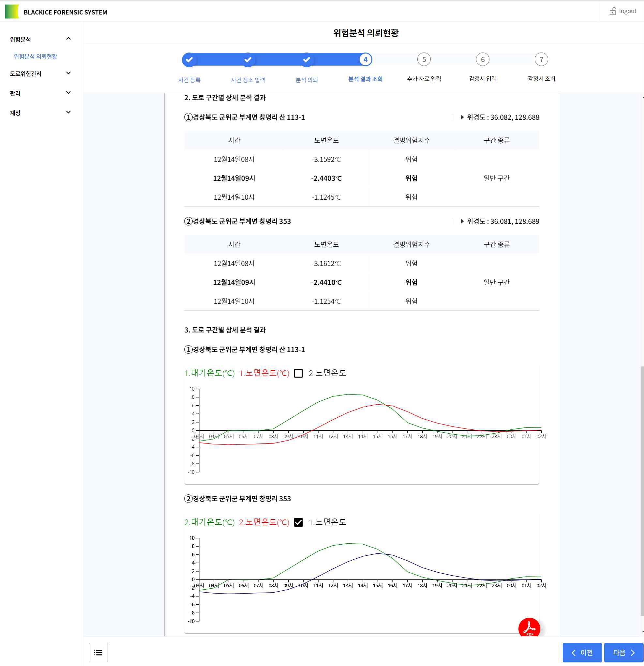Viewport: 644px width, 666px height.
Task: Go to 추가 자료 입력 step label
Action: pyautogui.click(x=424, y=79)
